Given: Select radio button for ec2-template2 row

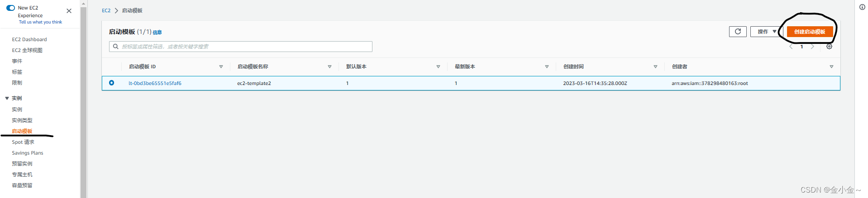Looking at the screenshot, I should 111,83.
